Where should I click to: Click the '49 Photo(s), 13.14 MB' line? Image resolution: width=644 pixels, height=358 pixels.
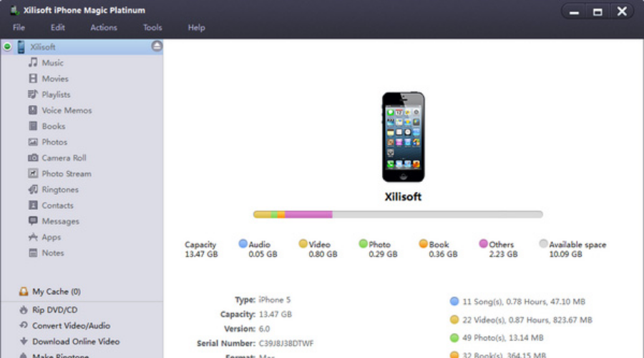(503, 338)
